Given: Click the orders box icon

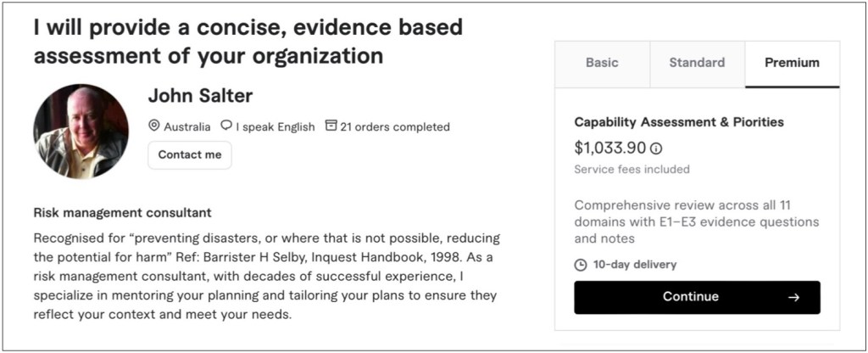Looking at the screenshot, I should pyautogui.click(x=331, y=126).
